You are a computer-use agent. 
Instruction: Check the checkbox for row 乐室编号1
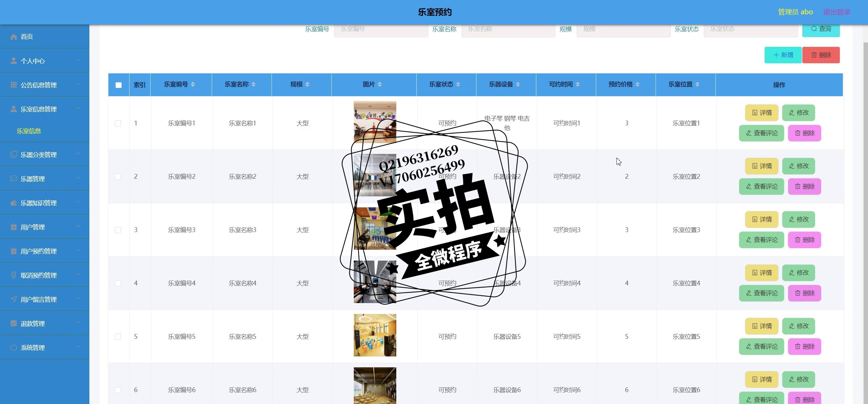click(x=118, y=123)
